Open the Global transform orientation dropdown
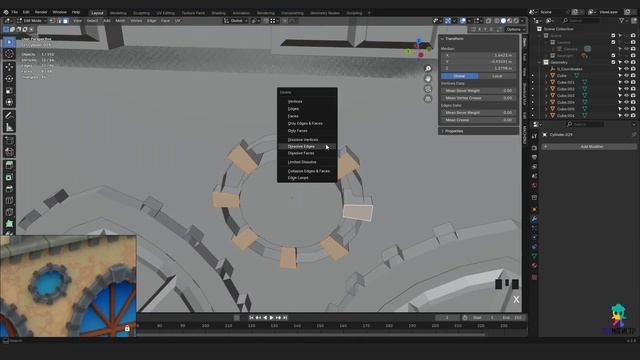Viewport: 640px width, 360px height. pos(236,20)
